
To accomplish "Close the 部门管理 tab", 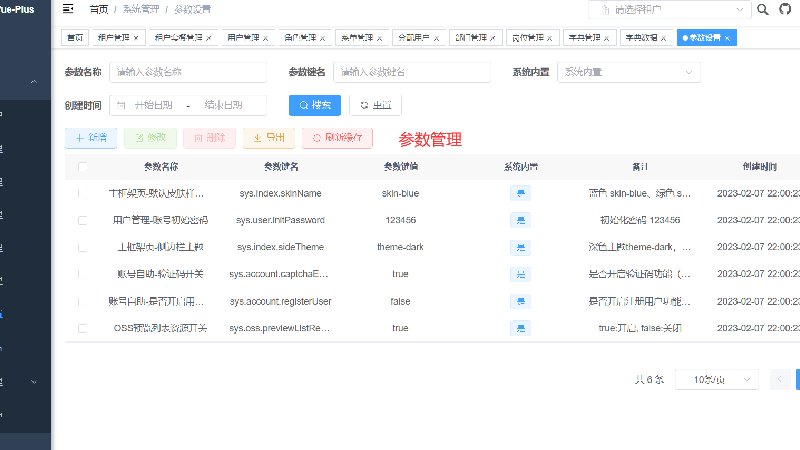I will pyautogui.click(x=493, y=38).
